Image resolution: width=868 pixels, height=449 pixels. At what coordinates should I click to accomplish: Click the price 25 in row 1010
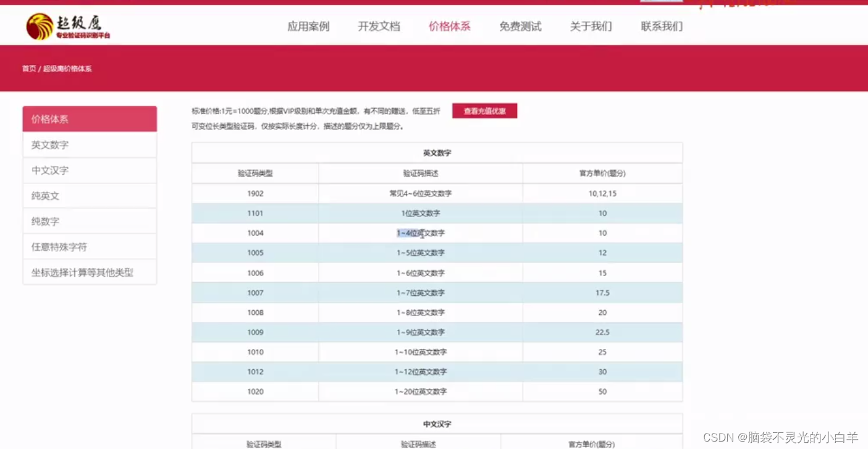pyautogui.click(x=602, y=352)
